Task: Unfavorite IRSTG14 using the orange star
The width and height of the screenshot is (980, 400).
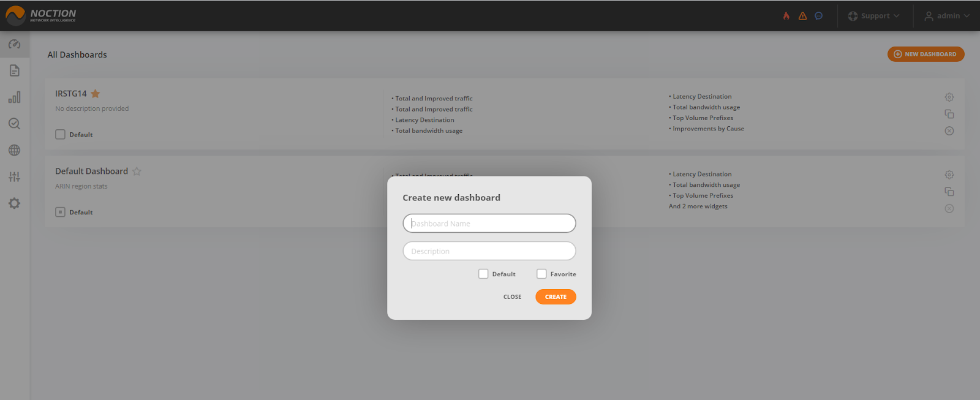Action: click(95, 94)
